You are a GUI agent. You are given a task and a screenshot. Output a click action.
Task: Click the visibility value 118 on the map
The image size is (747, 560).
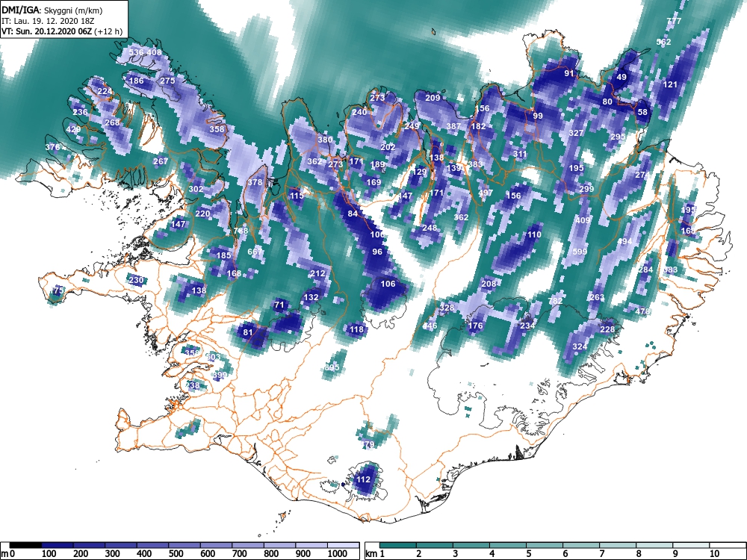[x=356, y=329]
